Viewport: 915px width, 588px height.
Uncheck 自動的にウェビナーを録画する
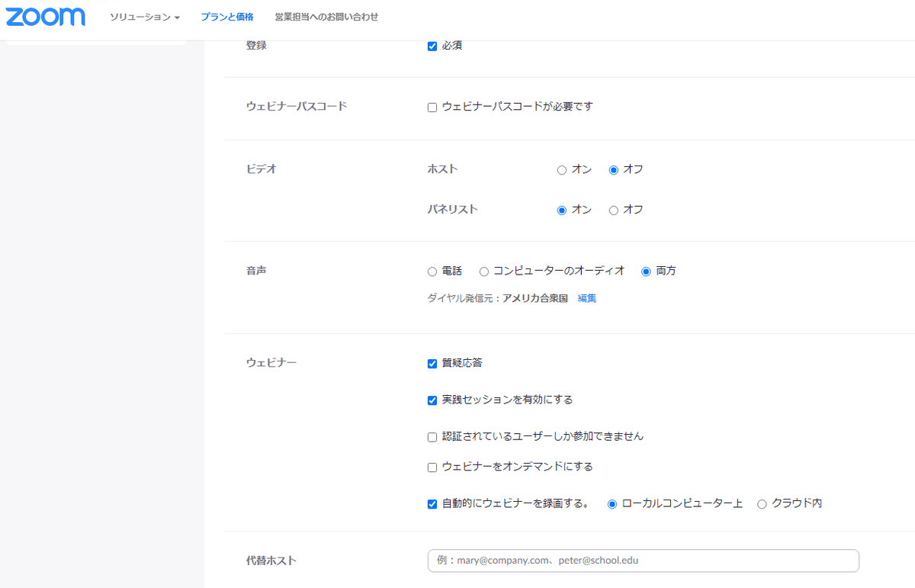(x=432, y=503)
